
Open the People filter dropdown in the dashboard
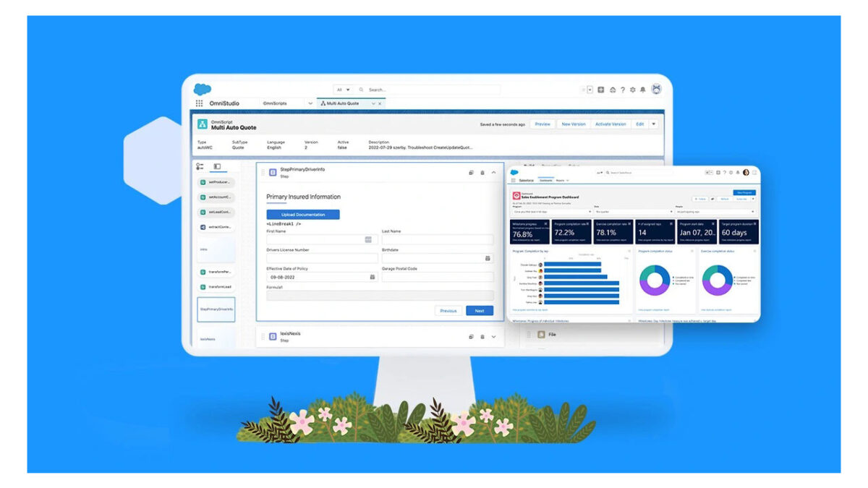715,212
